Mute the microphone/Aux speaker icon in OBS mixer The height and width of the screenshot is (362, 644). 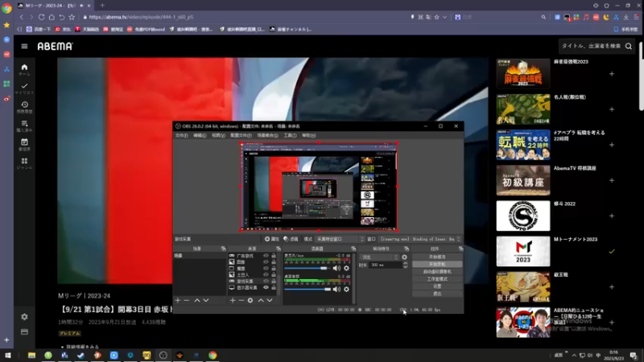(336, 268)
